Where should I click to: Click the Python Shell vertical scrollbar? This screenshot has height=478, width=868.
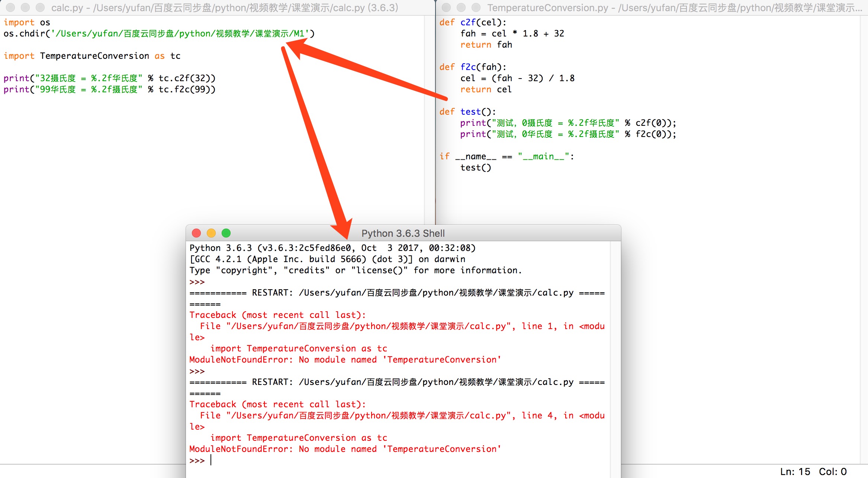tap(615, 357)
